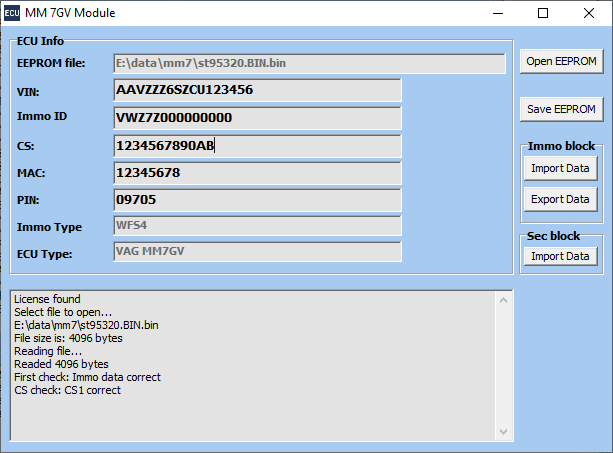Image resolution: width=613 pixels, height=453 pixels.
Task: Click the PIN field showing 09705
Action: click(x=258, y=200)
